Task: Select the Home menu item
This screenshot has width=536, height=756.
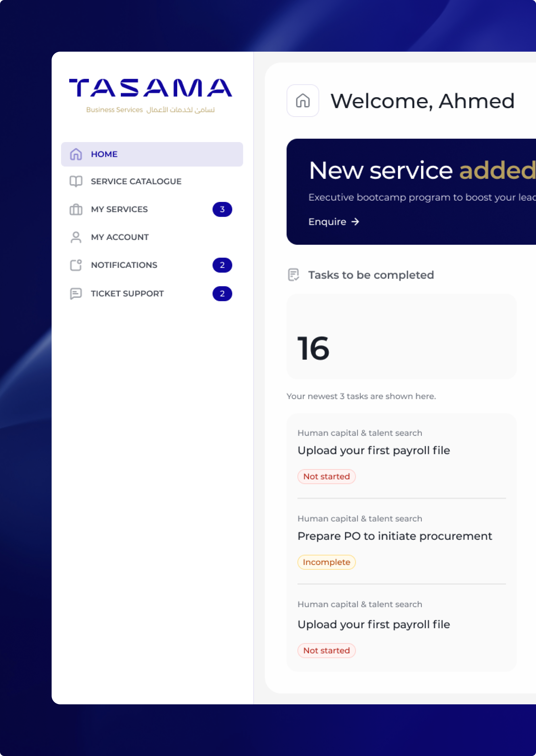Action: 104,154
